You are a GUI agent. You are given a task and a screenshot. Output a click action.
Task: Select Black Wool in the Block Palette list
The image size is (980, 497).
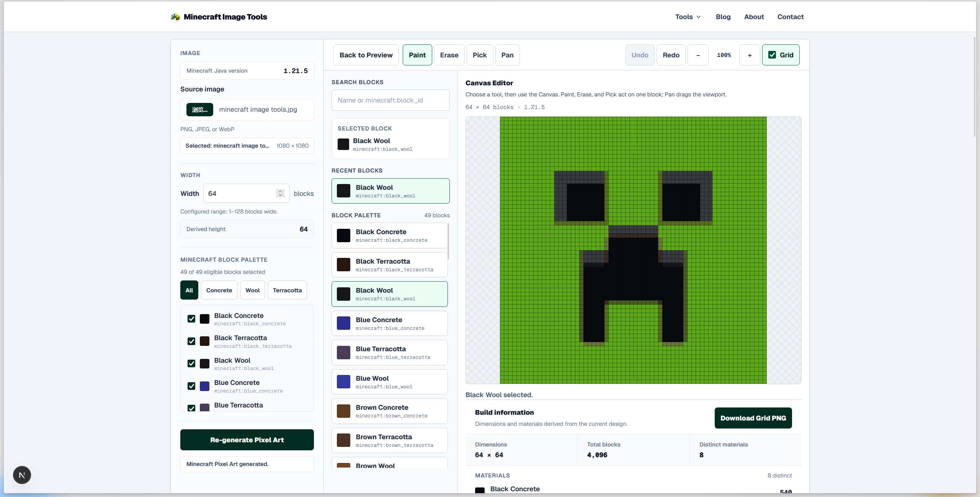pos(389,294)
